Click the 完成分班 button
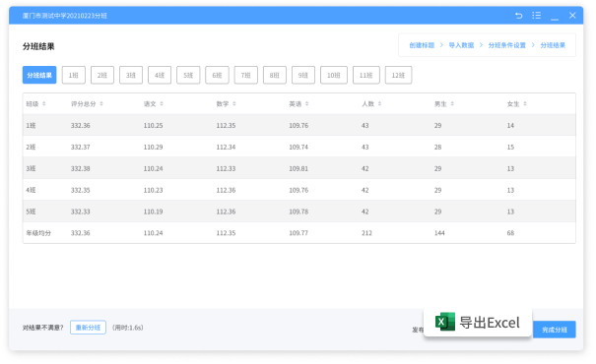Screen dimensions: 596x364 point(555,330)
